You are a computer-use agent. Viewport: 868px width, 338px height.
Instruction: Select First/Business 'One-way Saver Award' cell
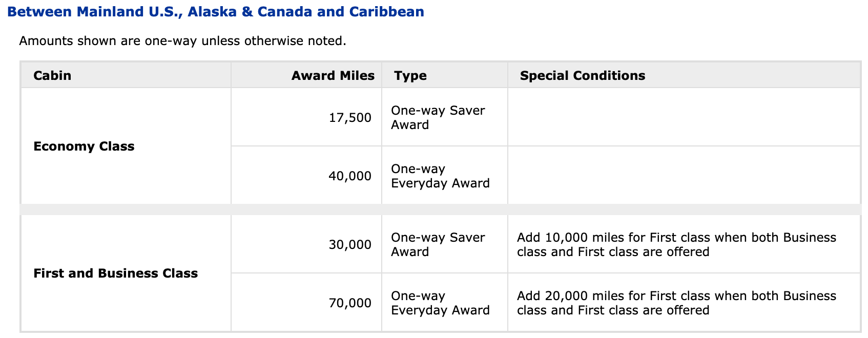445,244
